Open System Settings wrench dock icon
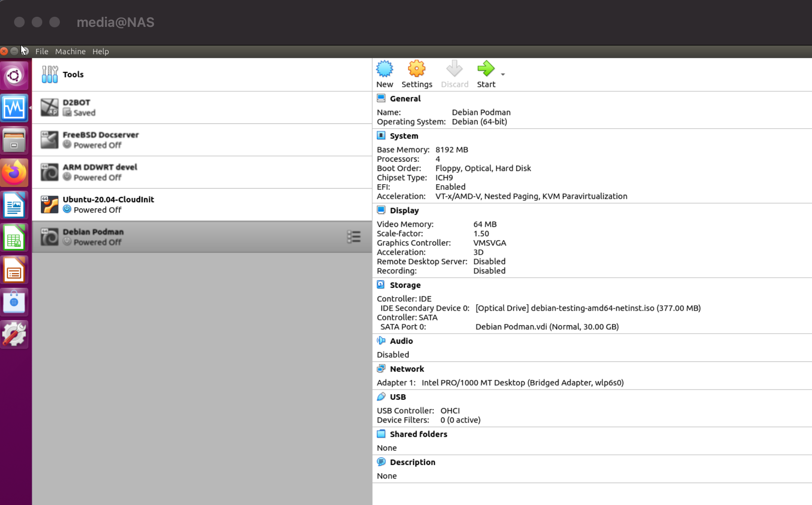Screen dimensions: 812x505 14,334
